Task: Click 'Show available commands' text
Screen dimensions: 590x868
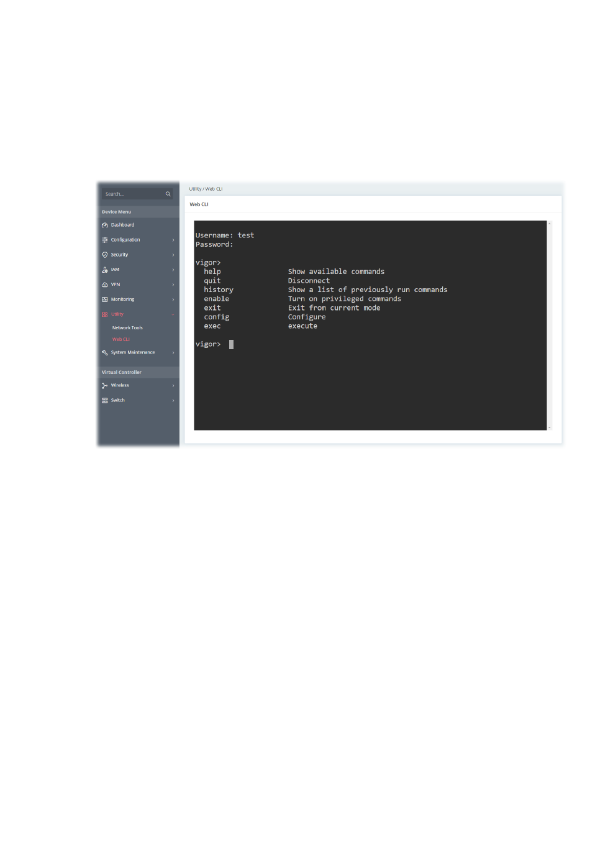Action: click(336, 272)
